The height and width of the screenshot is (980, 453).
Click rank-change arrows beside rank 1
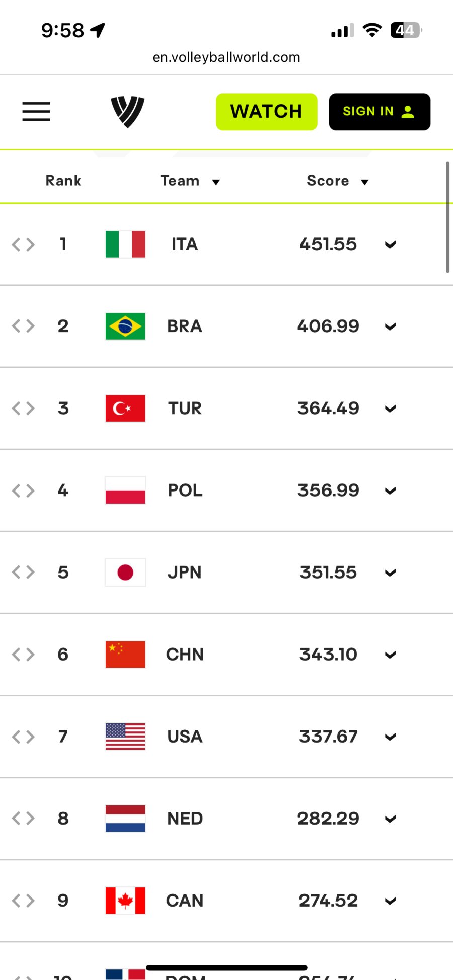click(x=23, y=245)
